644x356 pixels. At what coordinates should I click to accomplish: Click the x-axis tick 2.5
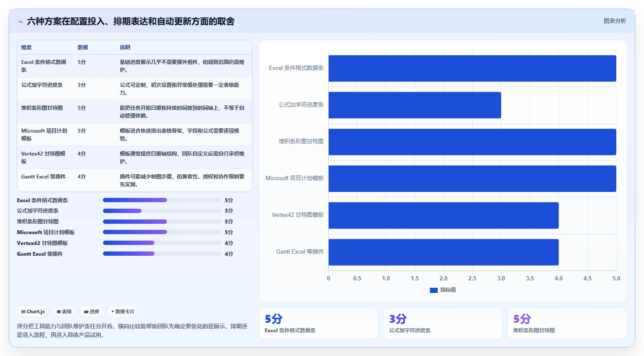(472, 278)
